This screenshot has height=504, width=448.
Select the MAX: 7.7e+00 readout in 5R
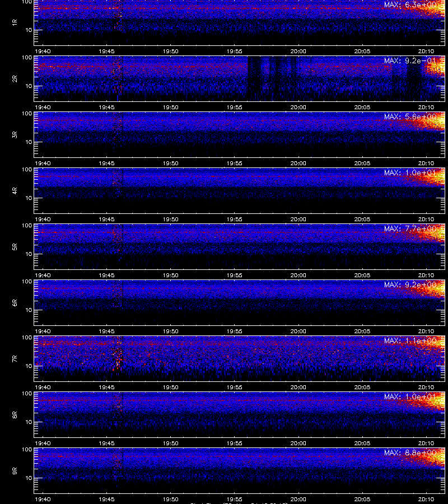coord(410,228)
